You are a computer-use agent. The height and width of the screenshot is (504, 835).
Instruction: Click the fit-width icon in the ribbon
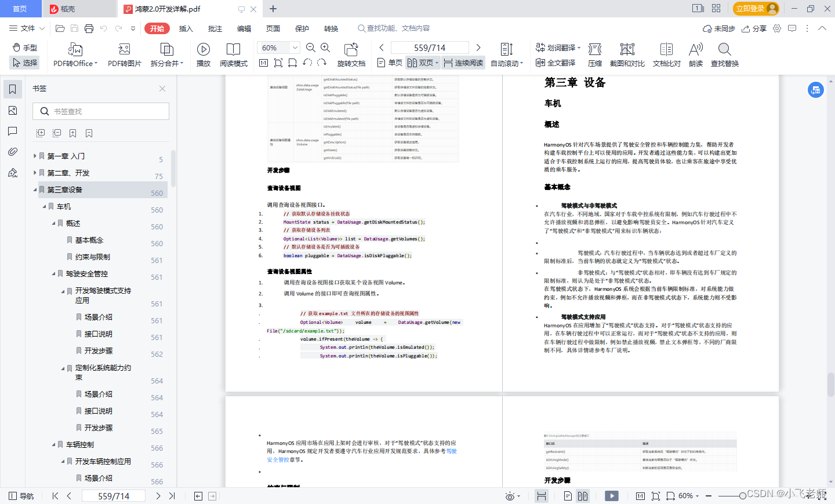click(293, 63)
